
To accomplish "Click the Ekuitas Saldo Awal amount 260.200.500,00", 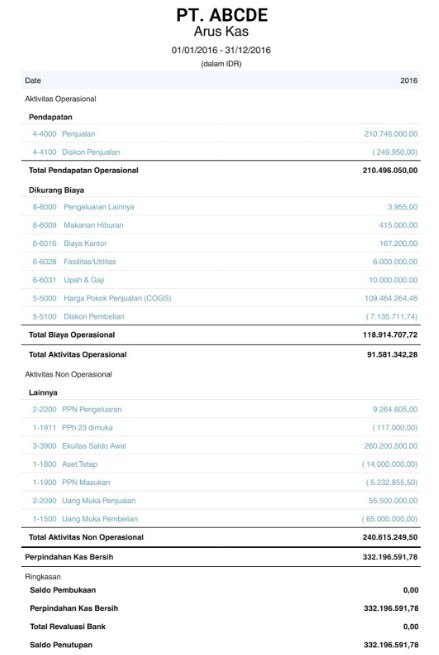I will coord(391,446).
